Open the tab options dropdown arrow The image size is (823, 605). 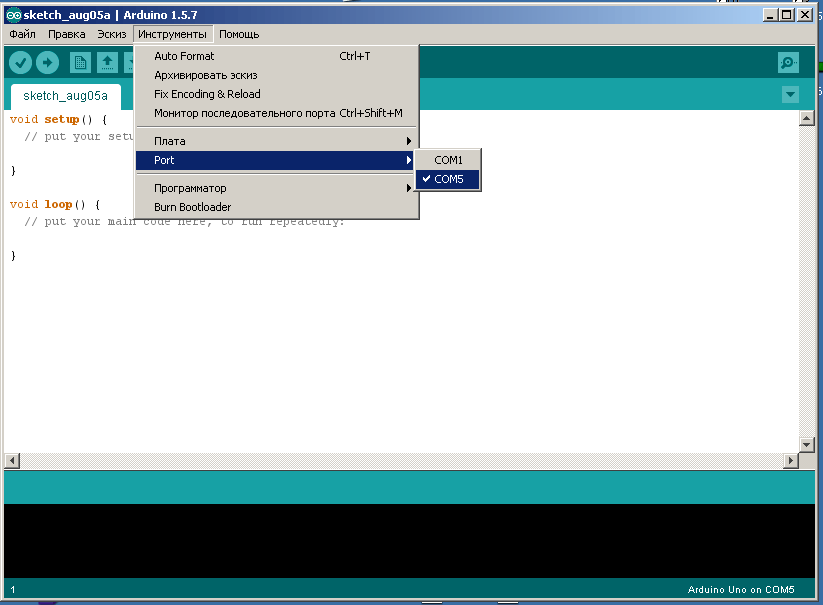point(790,95)
